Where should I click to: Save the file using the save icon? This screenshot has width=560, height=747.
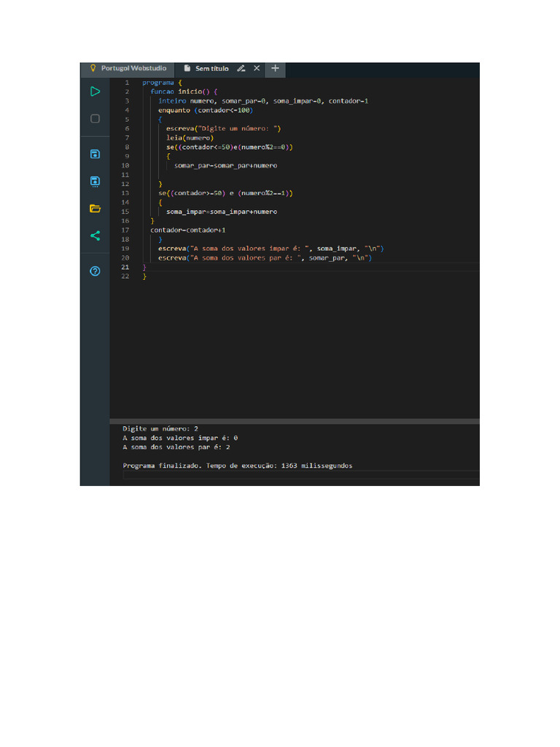click(x=95, y=154)
